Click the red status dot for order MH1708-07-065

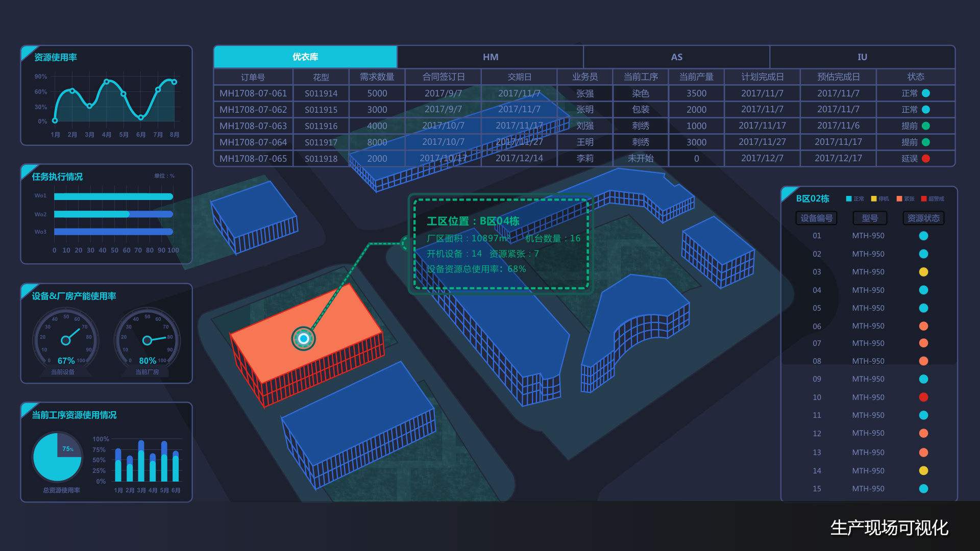(x=926, y=159)
